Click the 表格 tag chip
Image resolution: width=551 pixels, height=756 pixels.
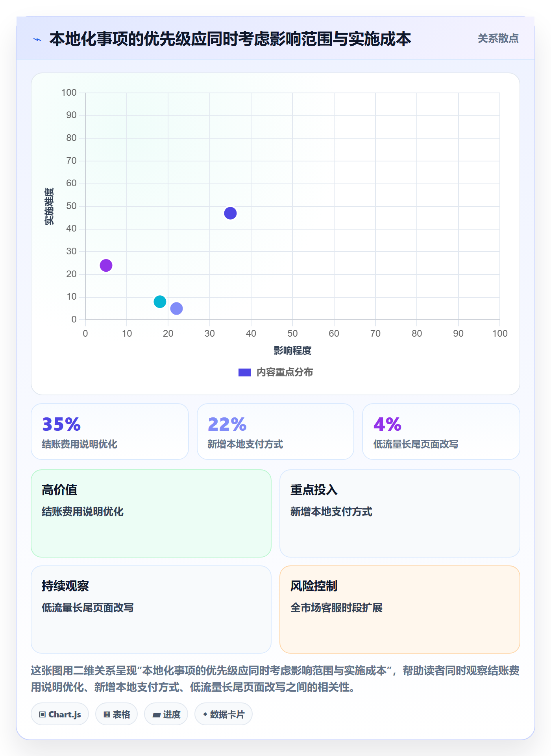116,714
